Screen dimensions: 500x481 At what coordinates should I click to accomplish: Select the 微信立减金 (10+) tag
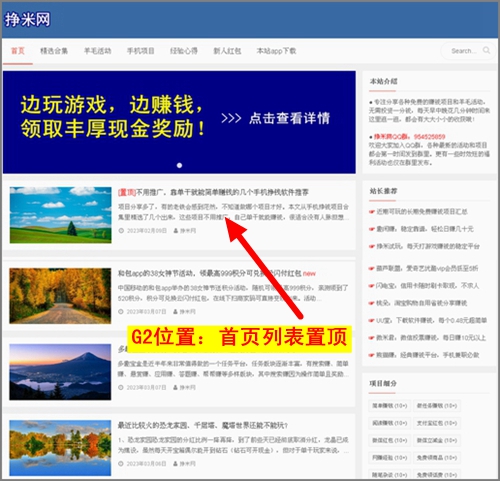click(x=437, y=440)
